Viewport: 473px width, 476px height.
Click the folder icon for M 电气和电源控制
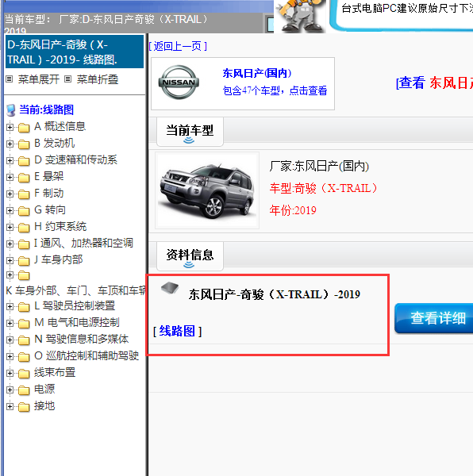click(x=24, y=324)
